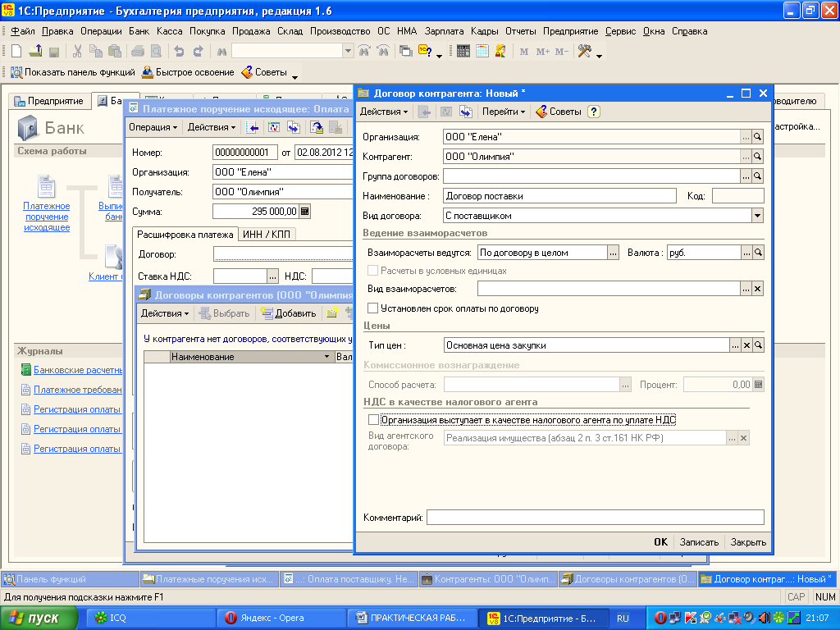Open the Сервис menu

(620, 31)
